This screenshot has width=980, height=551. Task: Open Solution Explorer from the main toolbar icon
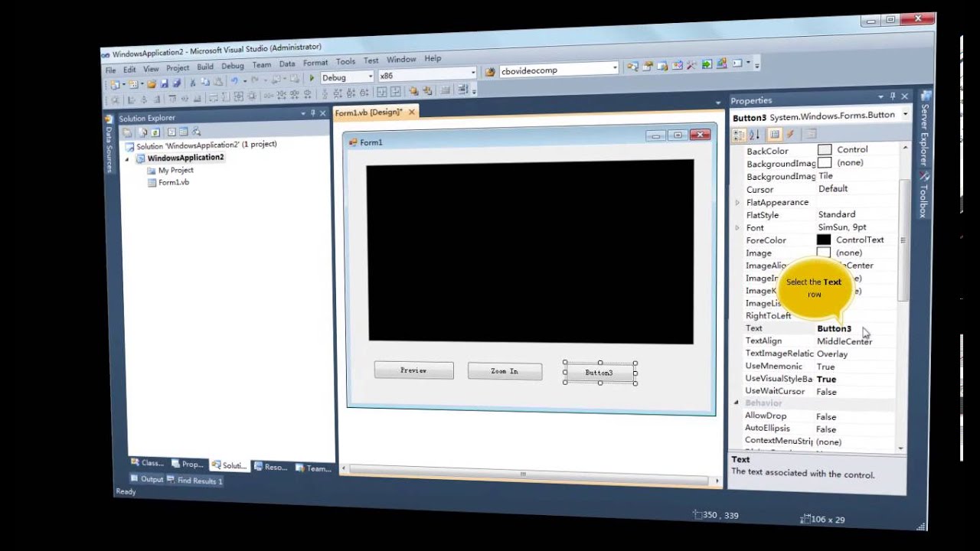pyautogui.click(x=632, y=67)
